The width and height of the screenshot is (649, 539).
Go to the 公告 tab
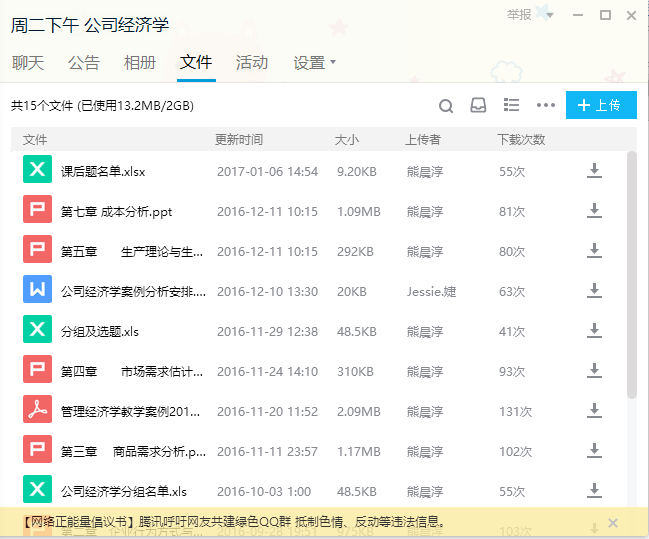coord(84,63)
